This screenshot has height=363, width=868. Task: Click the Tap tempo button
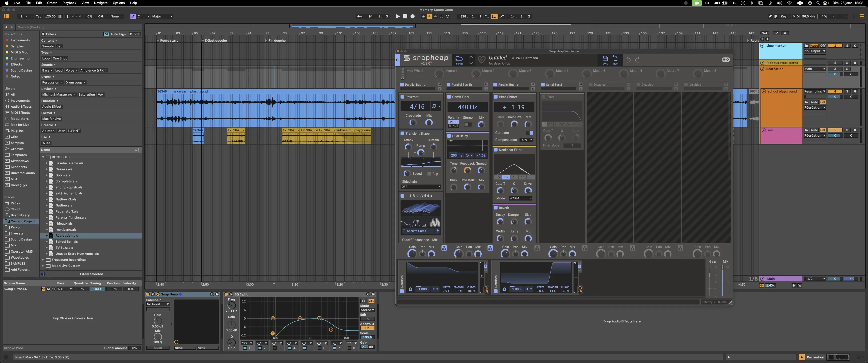[38, 16]
